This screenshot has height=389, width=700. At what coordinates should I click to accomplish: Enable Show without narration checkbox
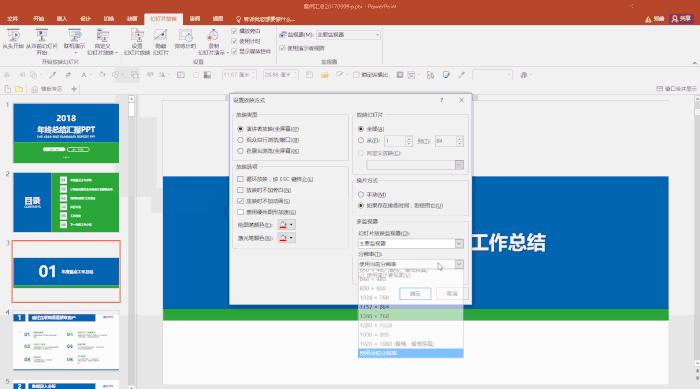click(x=241, y=190)
